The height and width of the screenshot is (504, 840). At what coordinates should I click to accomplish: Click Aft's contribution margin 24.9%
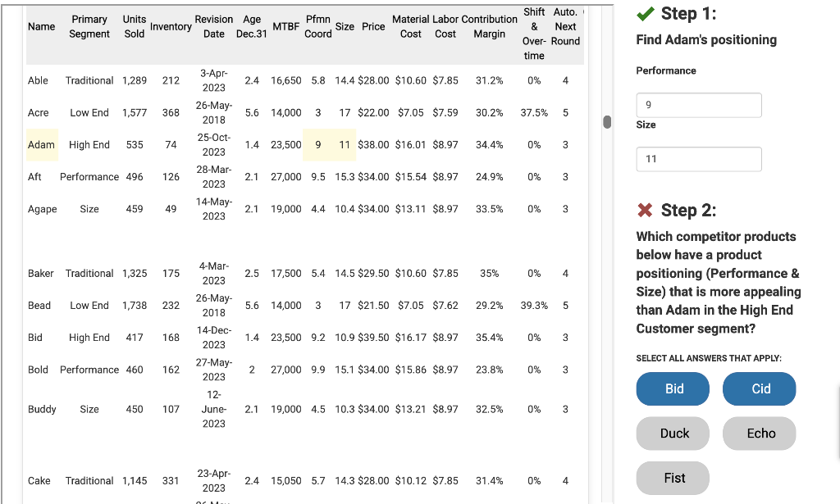(489, 177)
